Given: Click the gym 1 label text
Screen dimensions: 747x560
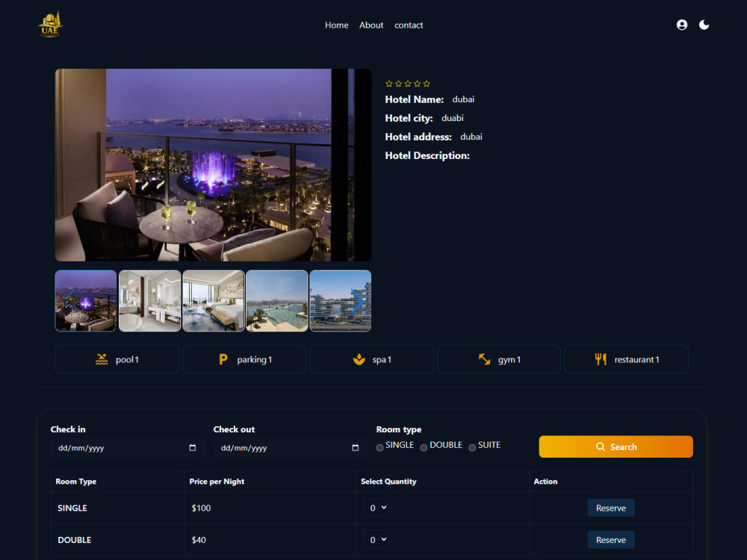Looking at the screenshot, I should pos(509,360).
